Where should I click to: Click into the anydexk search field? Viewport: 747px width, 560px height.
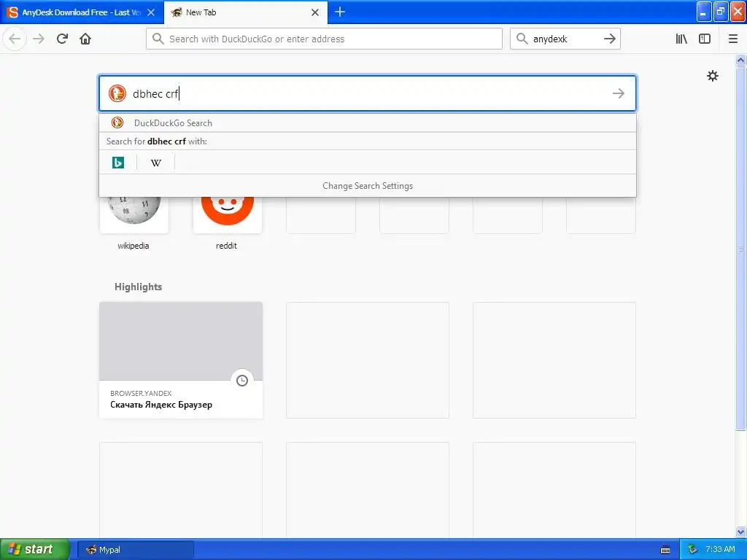click(565, 39)
